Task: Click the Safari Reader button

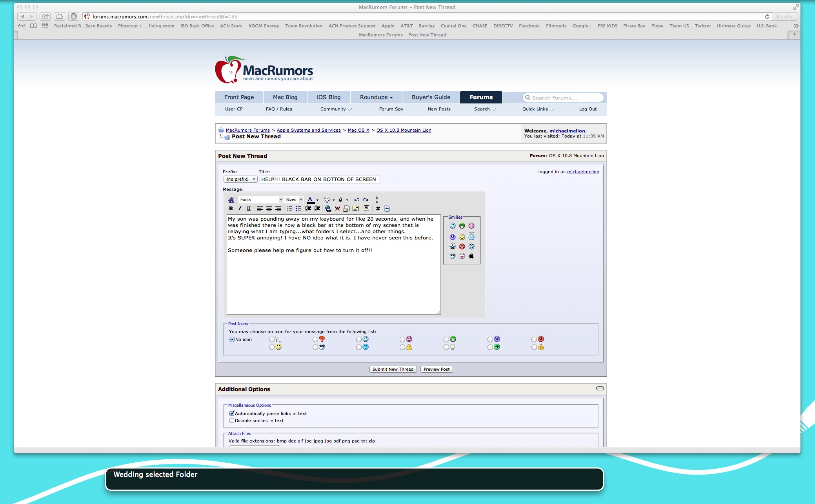Action: (x=784, y=16)
